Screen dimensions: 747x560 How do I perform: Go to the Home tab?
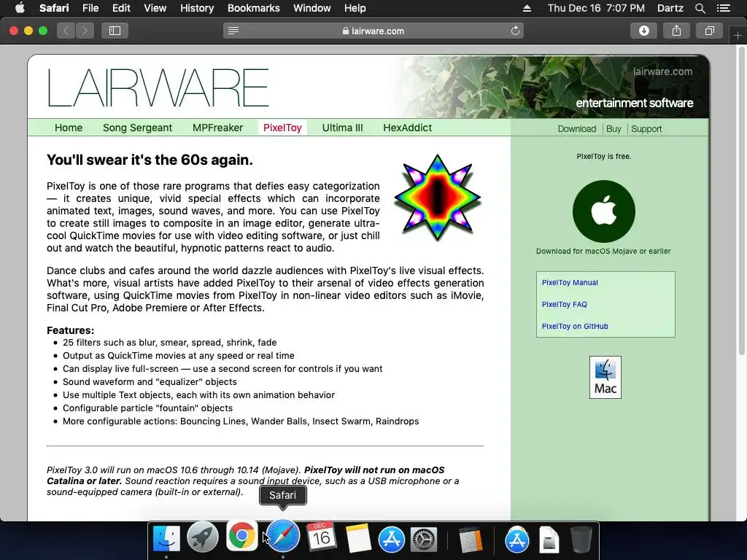tap(69, 128)
